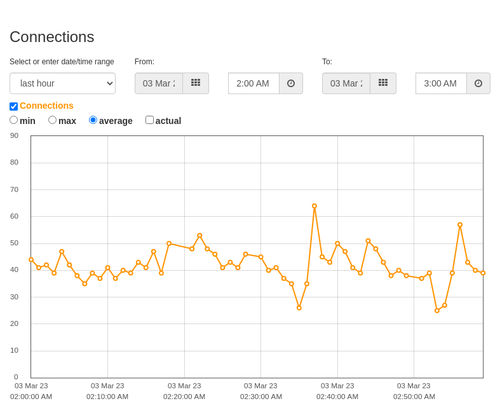This screenshot has height=403, width=500.
Task: Click the To date field showing 03 Mar
Action: [x=346, y=83]
